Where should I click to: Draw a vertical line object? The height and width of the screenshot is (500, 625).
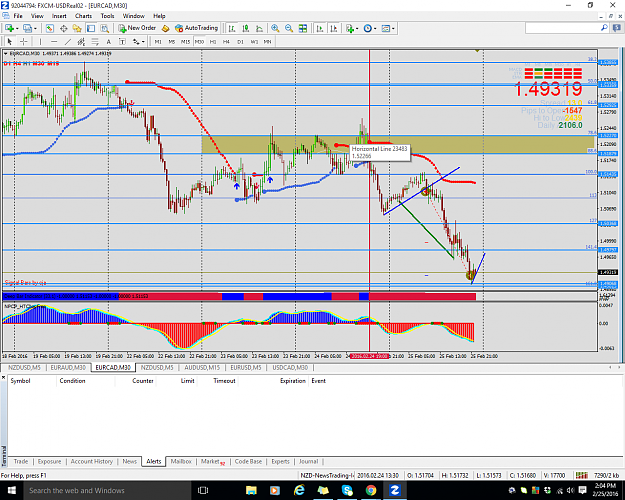(x=40, y=41)
